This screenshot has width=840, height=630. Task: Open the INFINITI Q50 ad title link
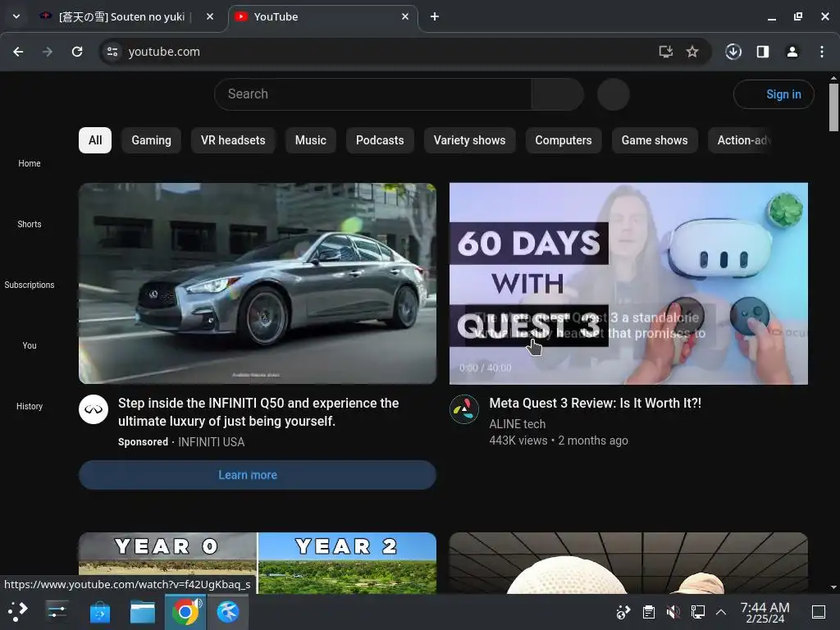click(x=258, y=412)
